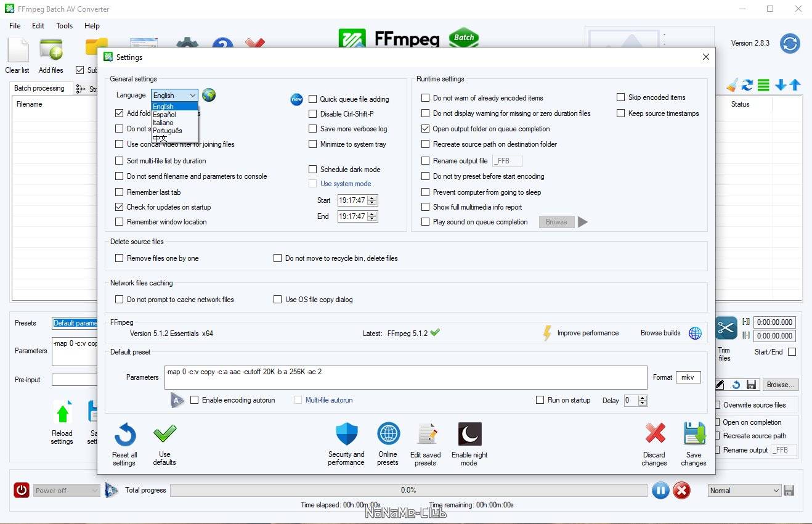This screenshot has width=812, height=524.
Task: Choose Português from the language list
Action: [x=174, y=131]
